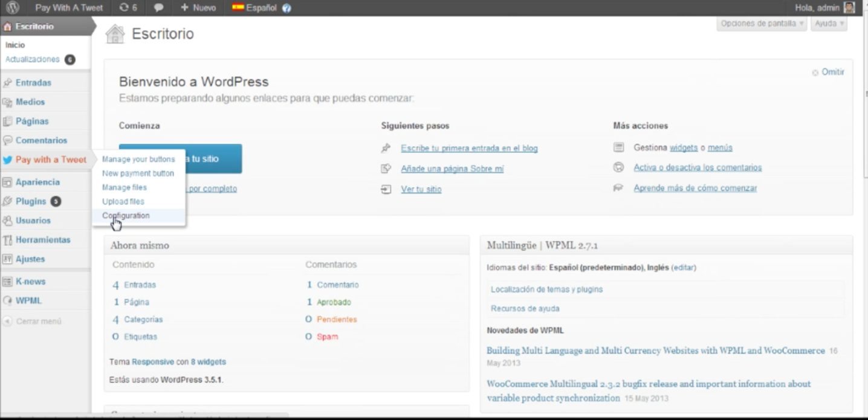Open Building Multi Language WPML news article
The image size is (868, 420).
[x=656, y=351]
